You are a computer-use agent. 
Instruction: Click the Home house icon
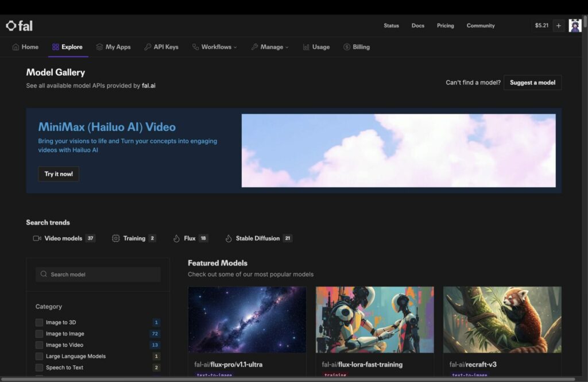click(16, 47)
